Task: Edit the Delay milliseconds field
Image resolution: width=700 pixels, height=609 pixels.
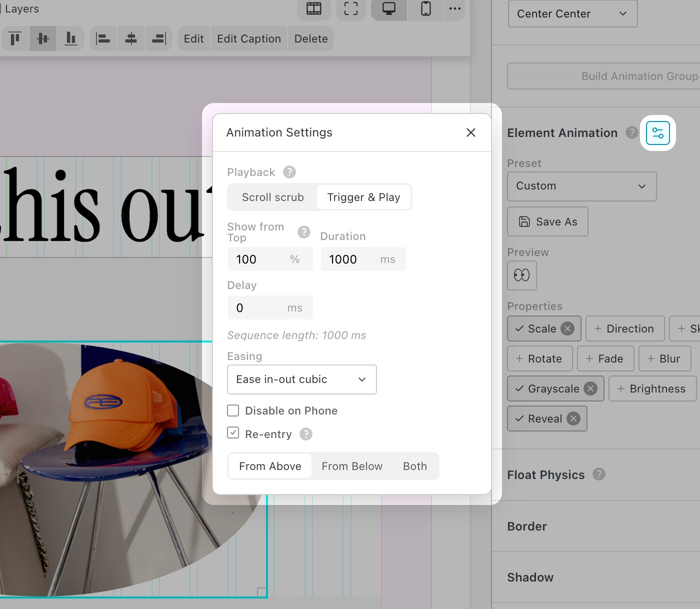Action: [270, 307]
